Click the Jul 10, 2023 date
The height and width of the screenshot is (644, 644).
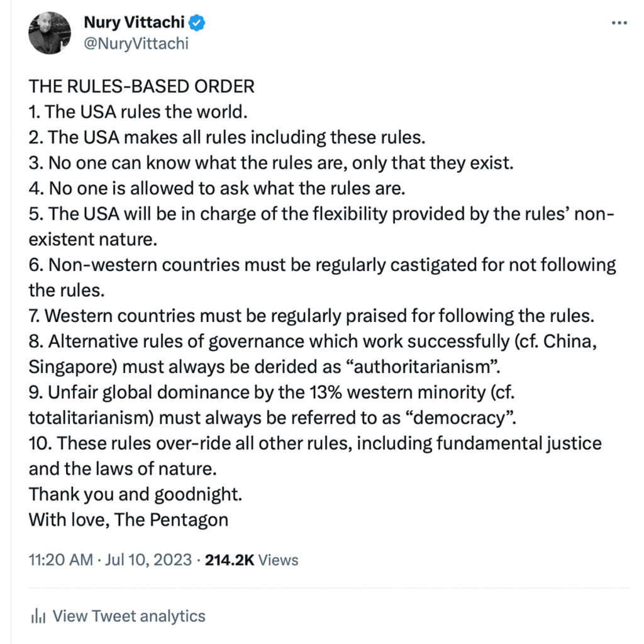pyautogui.click(x=150, y=560)
